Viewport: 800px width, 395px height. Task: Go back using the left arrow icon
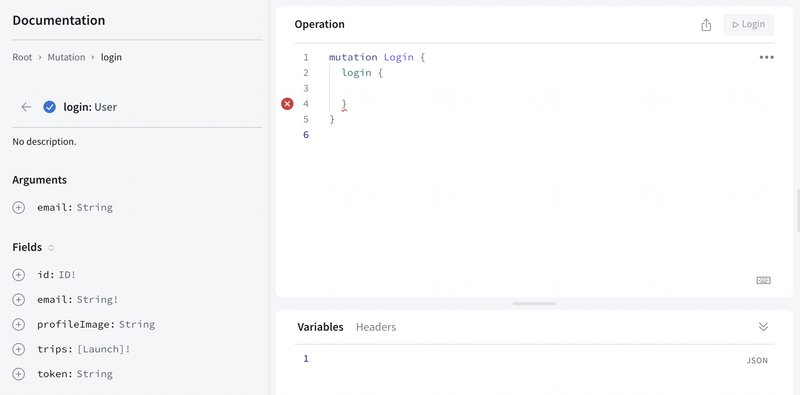pyautogui.click(x=26, y=107)
